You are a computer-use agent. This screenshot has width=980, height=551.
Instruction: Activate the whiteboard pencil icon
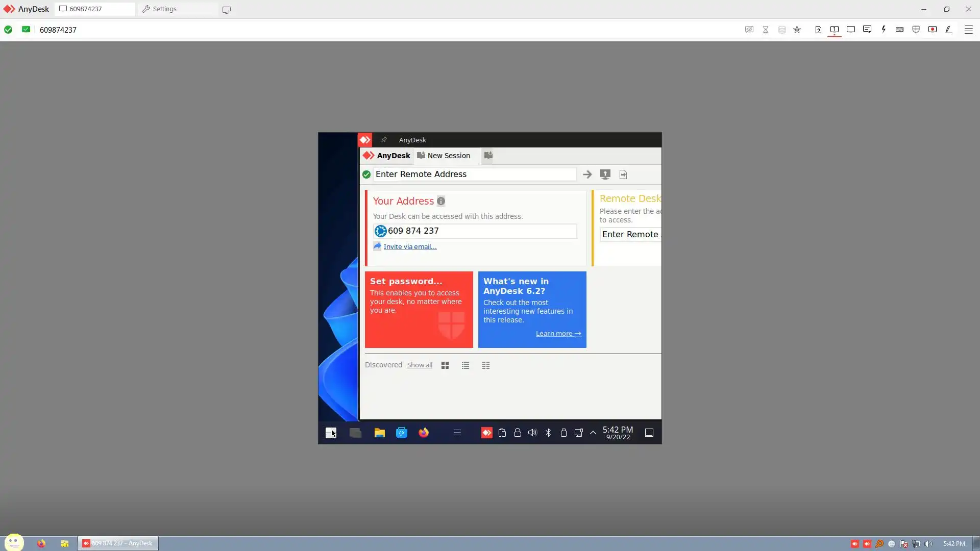point(949,30)
